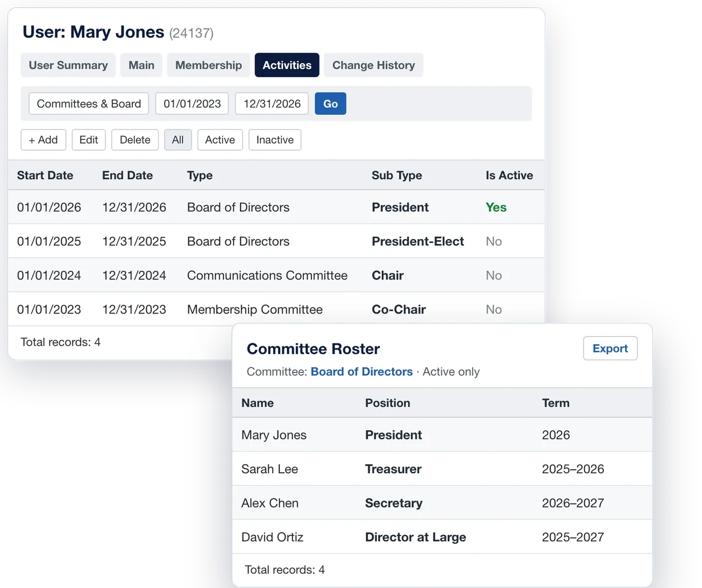Select the Communications Committee row type
The height and width of the screenshot is (588, 702).
coord(267,275)
